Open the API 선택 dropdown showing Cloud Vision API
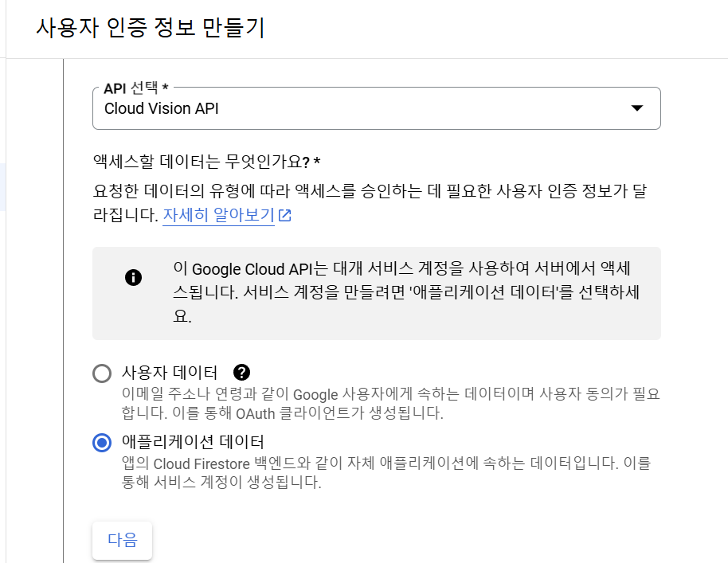 (x=377, y=108)
